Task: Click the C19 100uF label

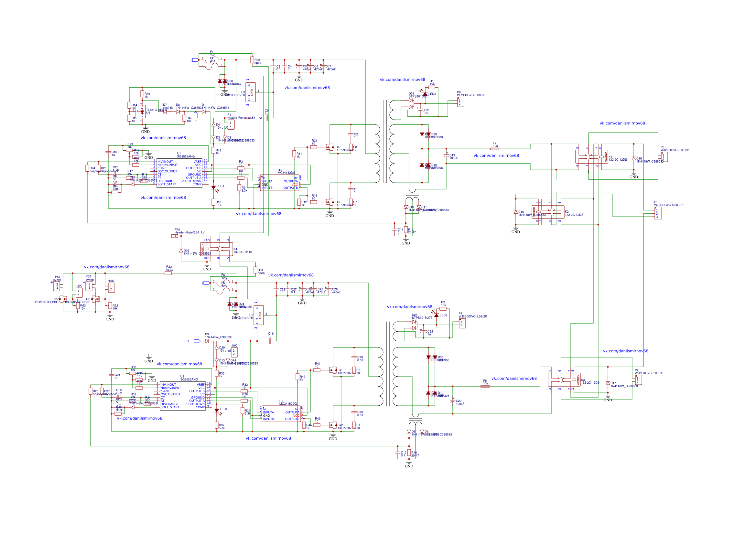Action: pyautogui.click(x=454, y=157)
